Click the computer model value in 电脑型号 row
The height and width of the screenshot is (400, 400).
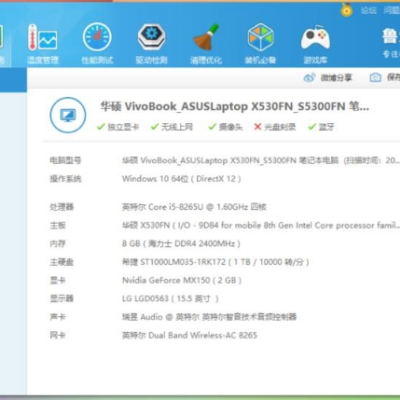[261, 160]
